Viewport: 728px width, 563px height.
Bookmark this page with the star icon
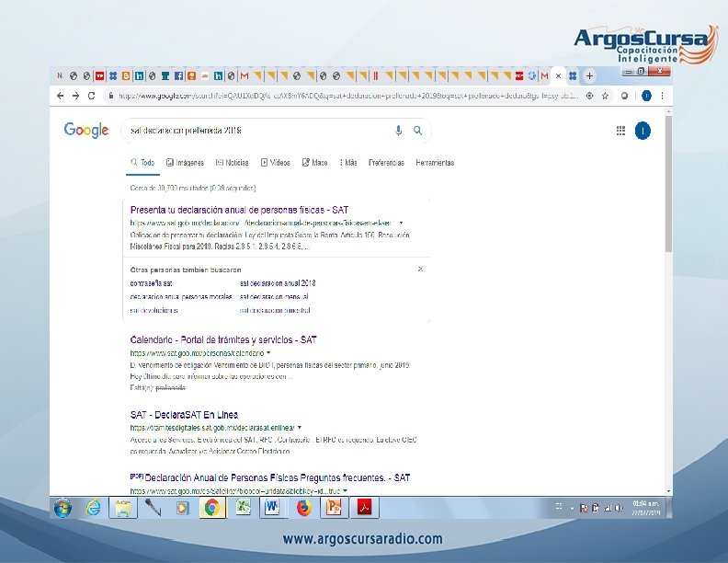(x=605, y=96)
